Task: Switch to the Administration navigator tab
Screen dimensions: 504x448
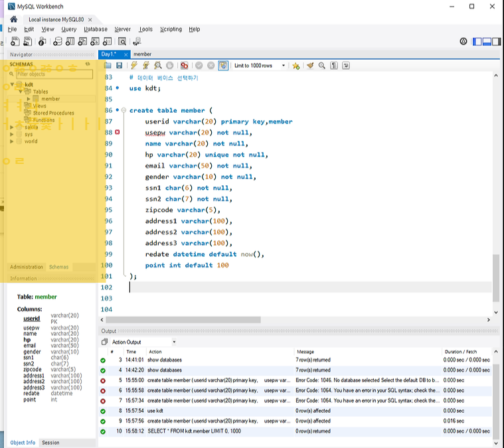Action: (27, 267)
